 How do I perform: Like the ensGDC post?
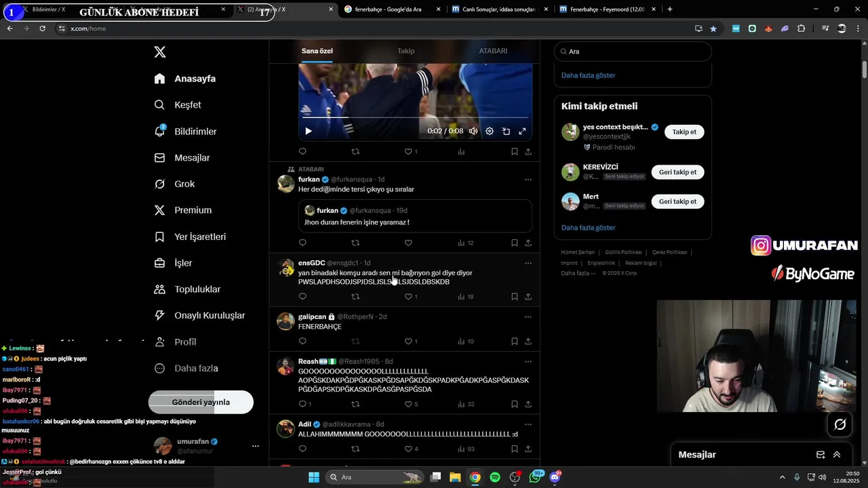pyautogui.click(x=408, y=296)
